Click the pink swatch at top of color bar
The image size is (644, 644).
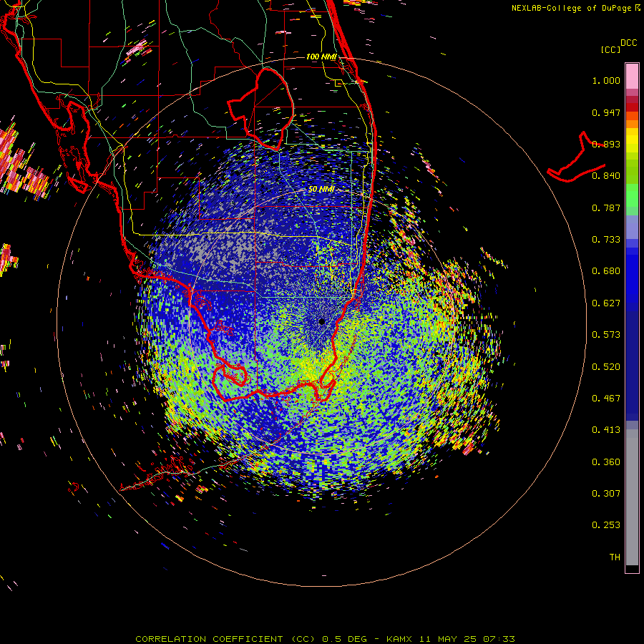click(x=632, y=77)
